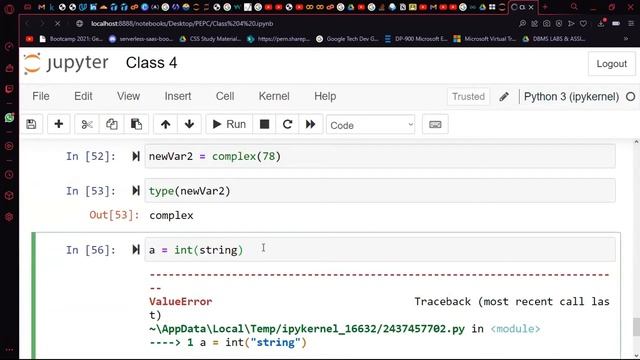Open the Insert menu
The image size is (640, 360).
[178, 96]
